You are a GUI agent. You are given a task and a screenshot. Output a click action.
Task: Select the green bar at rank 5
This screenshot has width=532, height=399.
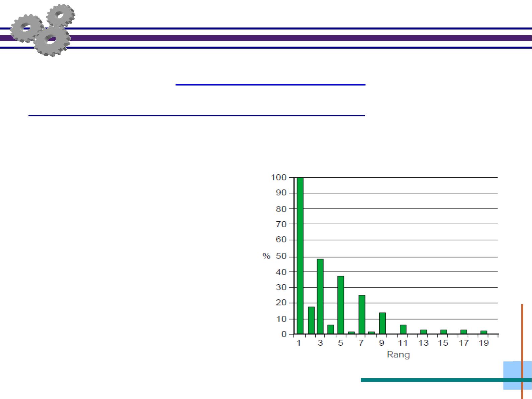(341, 305)
